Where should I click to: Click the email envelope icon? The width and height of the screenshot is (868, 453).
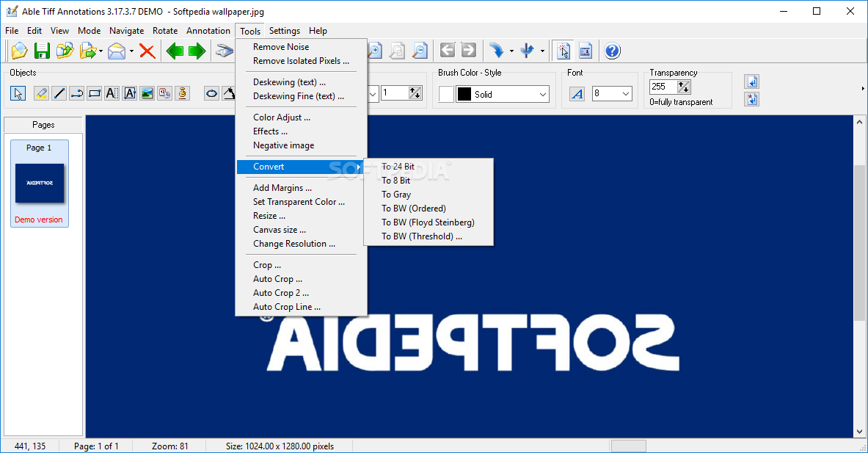pos(117,51)
